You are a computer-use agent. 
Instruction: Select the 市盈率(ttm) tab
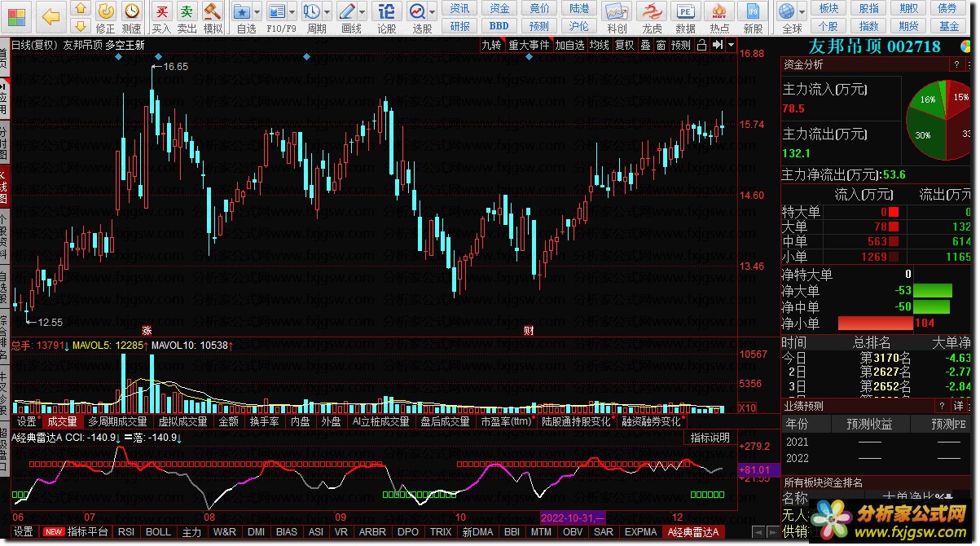pos(505,421)
